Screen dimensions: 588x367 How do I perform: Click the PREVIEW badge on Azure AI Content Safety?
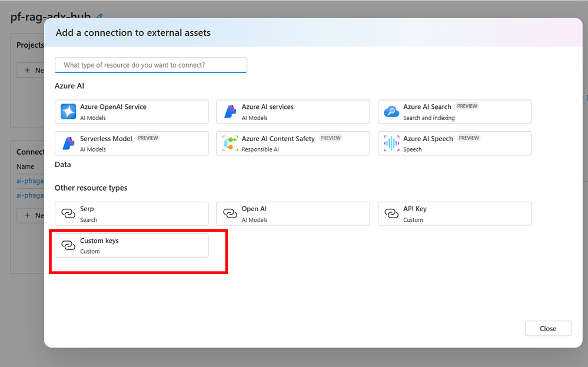pos(330,138)
